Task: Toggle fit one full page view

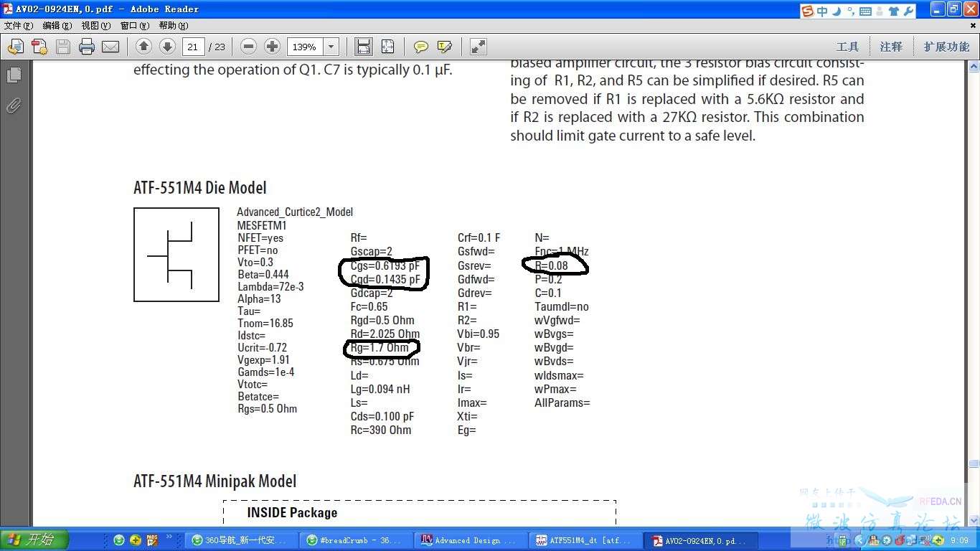Action: (387, 47)
